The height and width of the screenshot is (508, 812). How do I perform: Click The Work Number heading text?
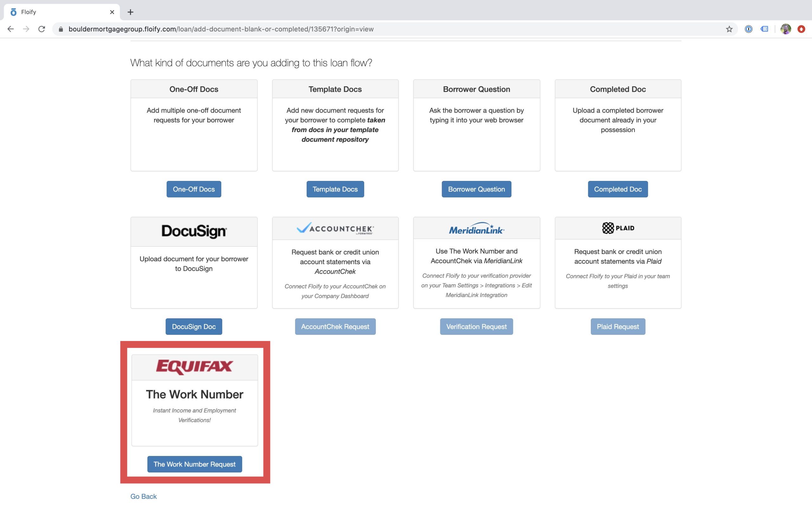195,394
